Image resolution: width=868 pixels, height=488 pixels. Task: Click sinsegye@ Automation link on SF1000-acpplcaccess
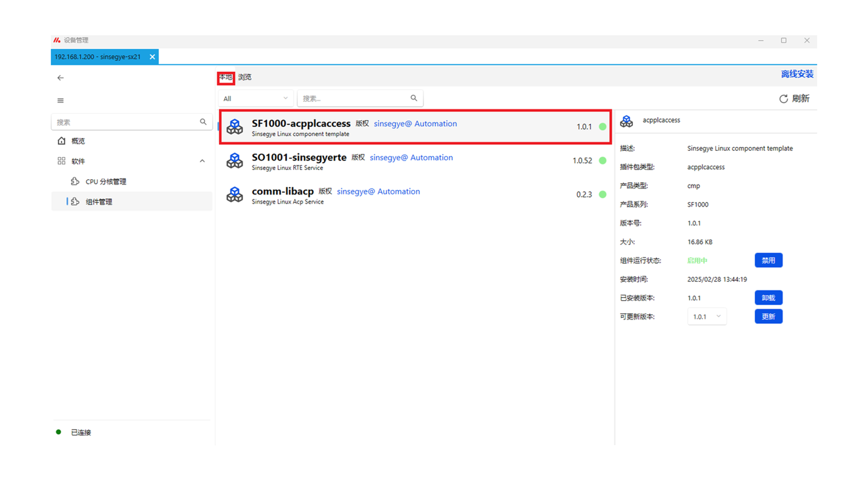(415, 123)
